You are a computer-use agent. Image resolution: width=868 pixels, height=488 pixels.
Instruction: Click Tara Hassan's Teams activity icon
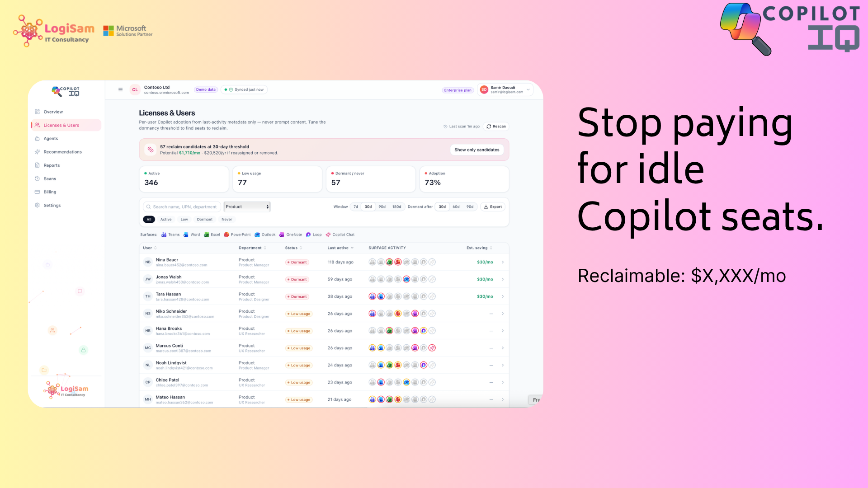[x=372, y=296]
